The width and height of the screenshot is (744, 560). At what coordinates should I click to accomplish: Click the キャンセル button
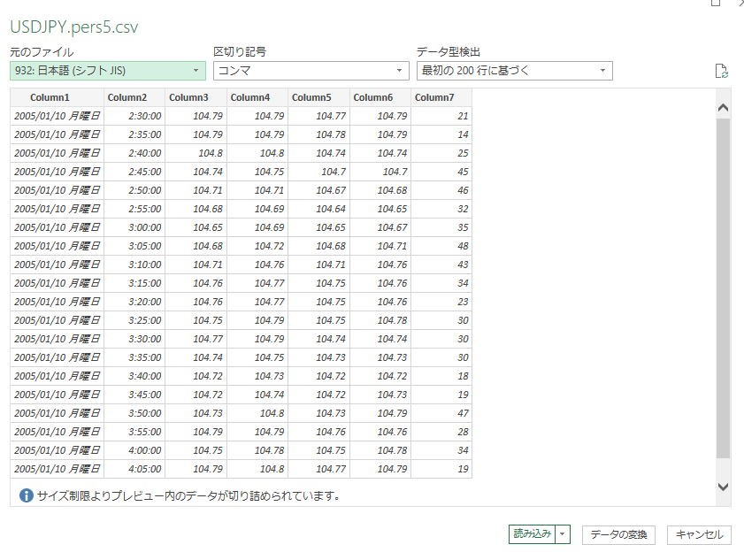(699, 535)
